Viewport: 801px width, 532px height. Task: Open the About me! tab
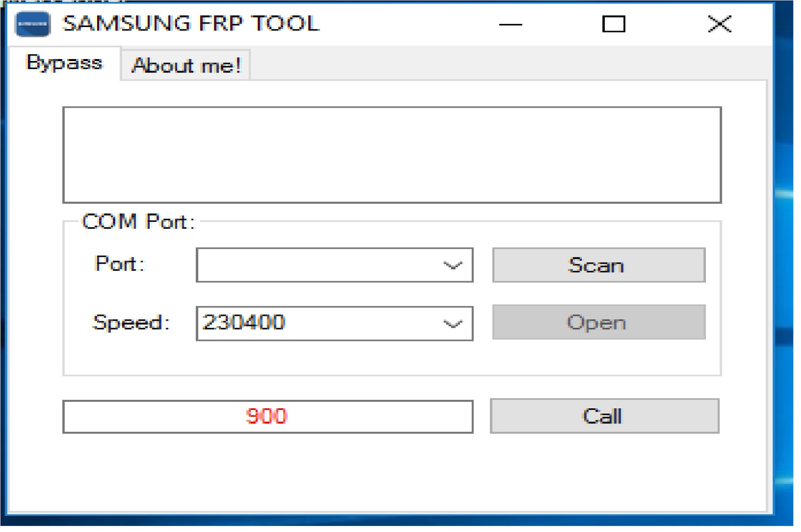[186, 65]
